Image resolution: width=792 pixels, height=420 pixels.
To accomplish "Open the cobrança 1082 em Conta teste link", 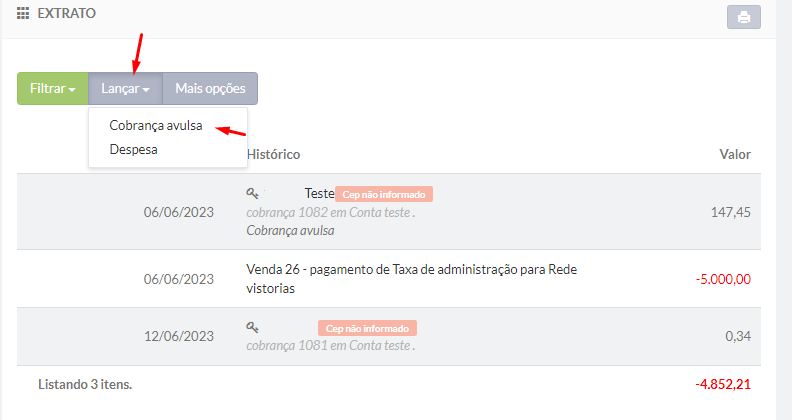I will 330,212.
